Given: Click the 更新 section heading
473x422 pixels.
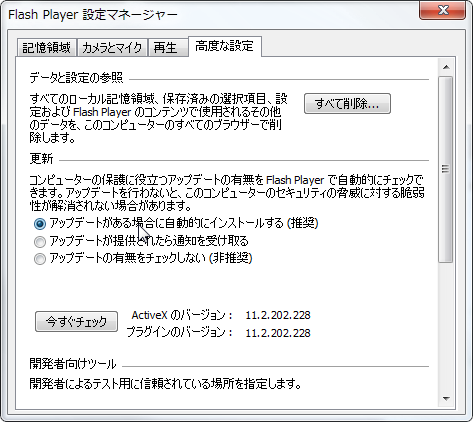Looking at the screenshot, I should click(41, 159).
